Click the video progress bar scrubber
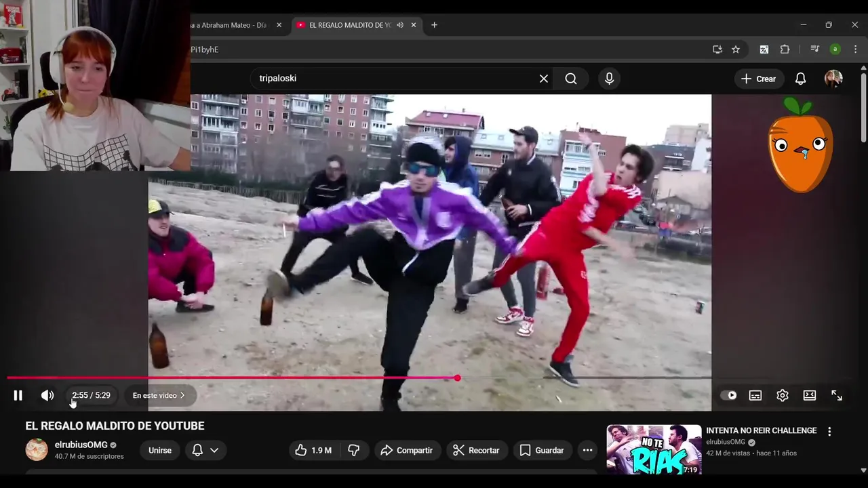This screenshot has width=868, height=488. 458,378
